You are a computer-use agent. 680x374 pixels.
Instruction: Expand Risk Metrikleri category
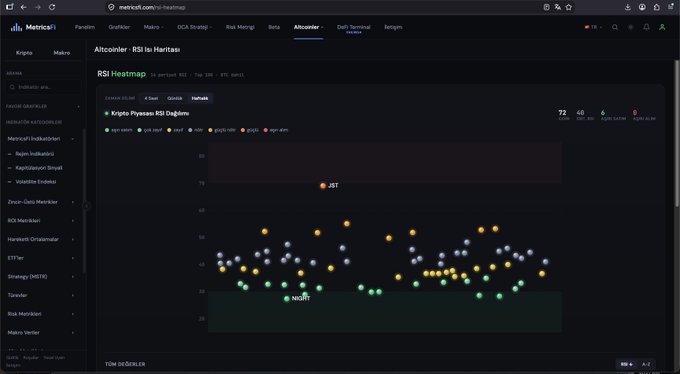[40, 314]
